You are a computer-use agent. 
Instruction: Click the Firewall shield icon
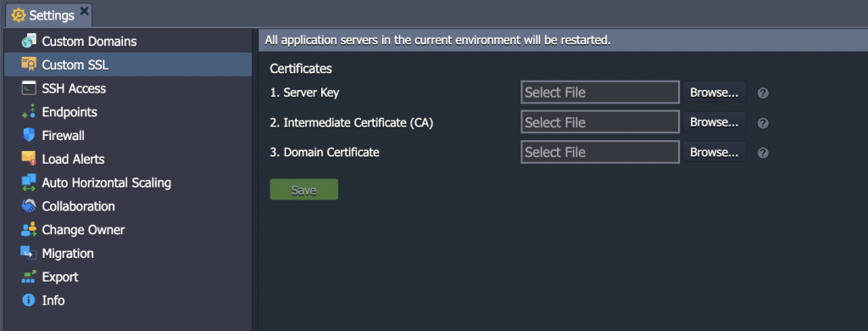29,135
